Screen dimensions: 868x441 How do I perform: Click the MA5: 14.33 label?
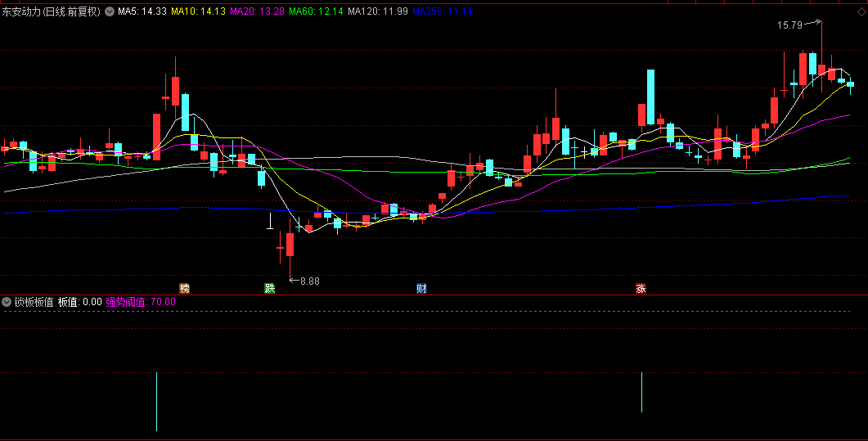(142, 11)
